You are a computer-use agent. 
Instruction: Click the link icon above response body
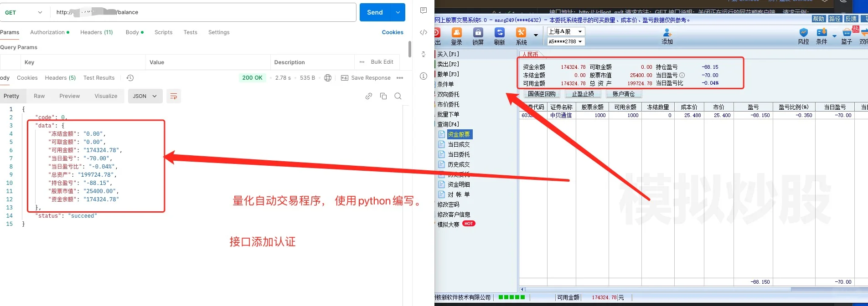click(369, 96)
